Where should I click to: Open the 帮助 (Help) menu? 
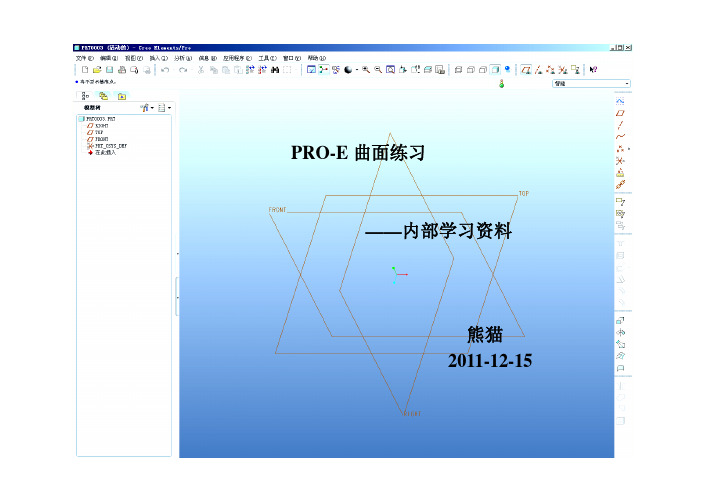coord(317,58)
